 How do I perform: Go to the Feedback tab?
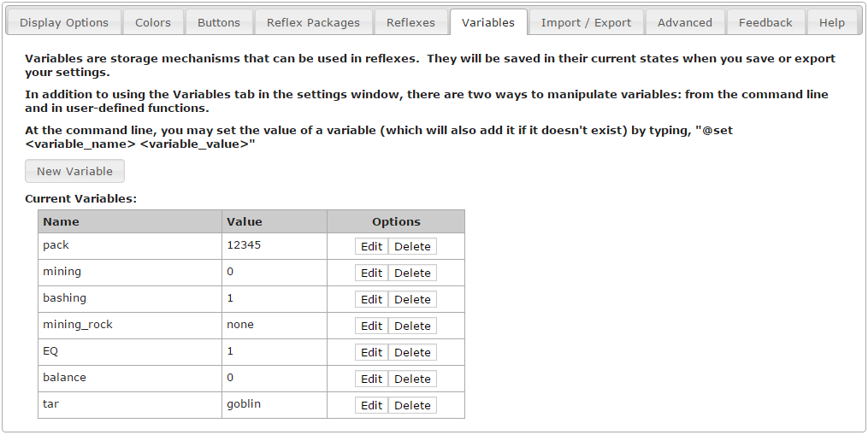click(765, 22)
